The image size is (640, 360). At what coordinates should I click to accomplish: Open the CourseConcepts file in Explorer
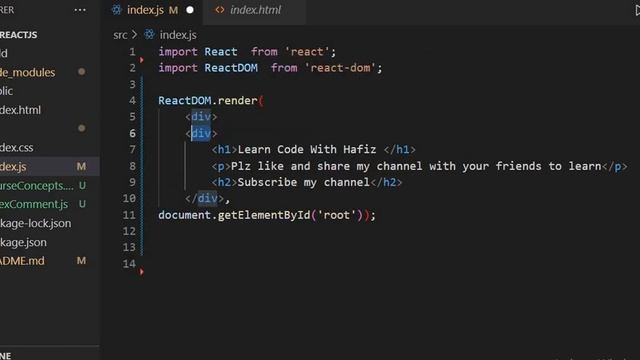37,186
